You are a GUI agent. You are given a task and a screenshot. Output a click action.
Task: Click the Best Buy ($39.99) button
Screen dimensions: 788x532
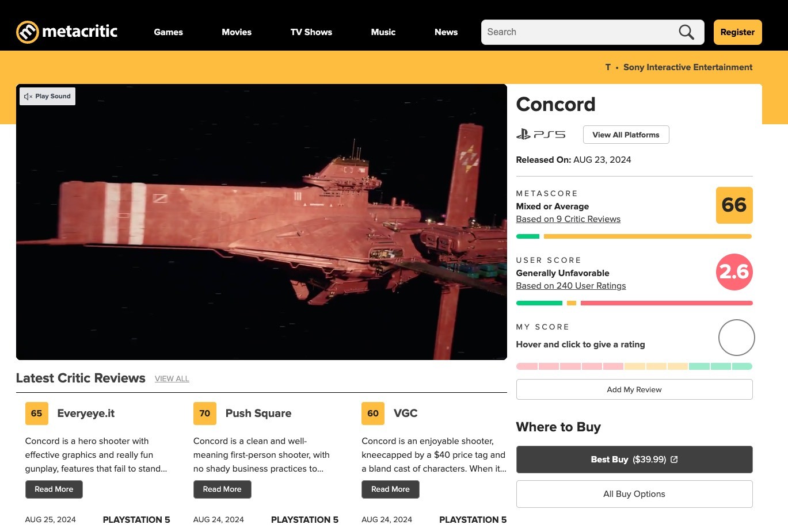coord(634,460)
